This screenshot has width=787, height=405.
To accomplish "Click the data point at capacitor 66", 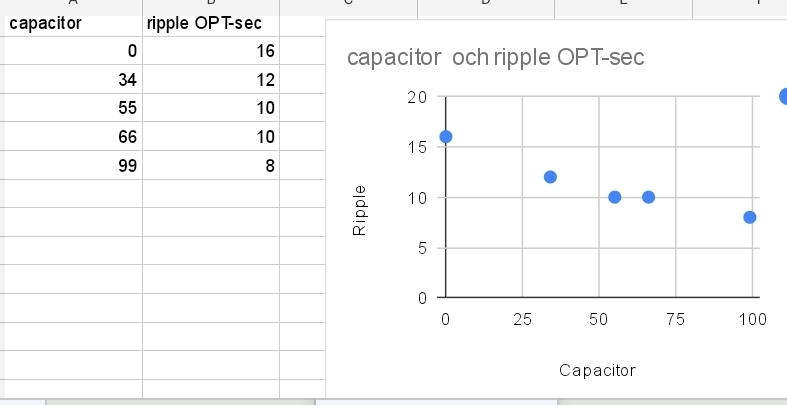I will pyautogui.click(x=648, y=197).
